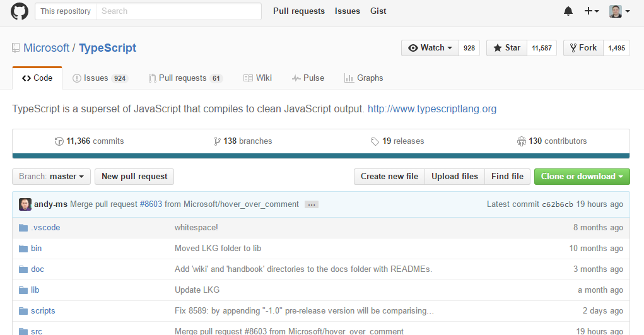Open the 'Update LKG' commit message
The width and height of the screenshot is (644, 335).
click(197, 290)
